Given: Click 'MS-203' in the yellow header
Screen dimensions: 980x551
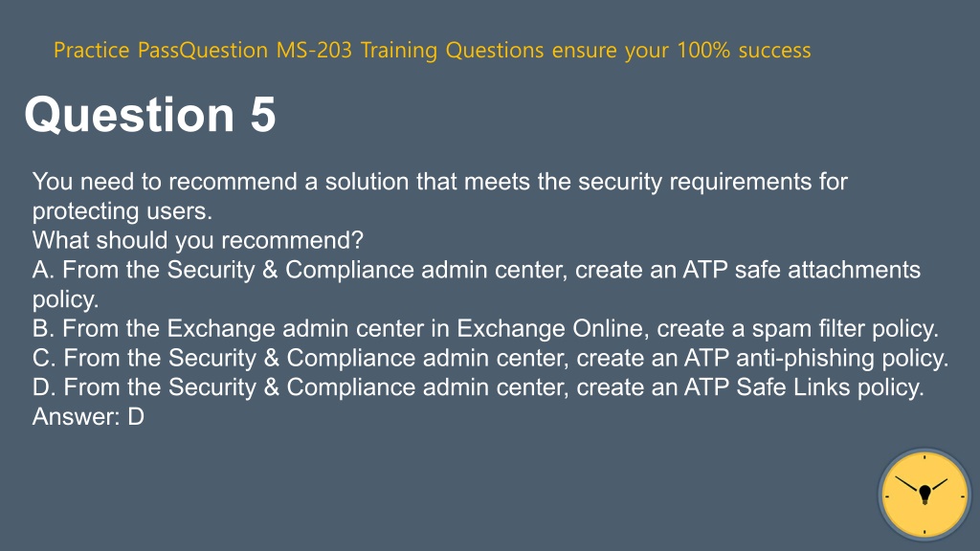Looking at the screenshot, I should pos(314,50).
